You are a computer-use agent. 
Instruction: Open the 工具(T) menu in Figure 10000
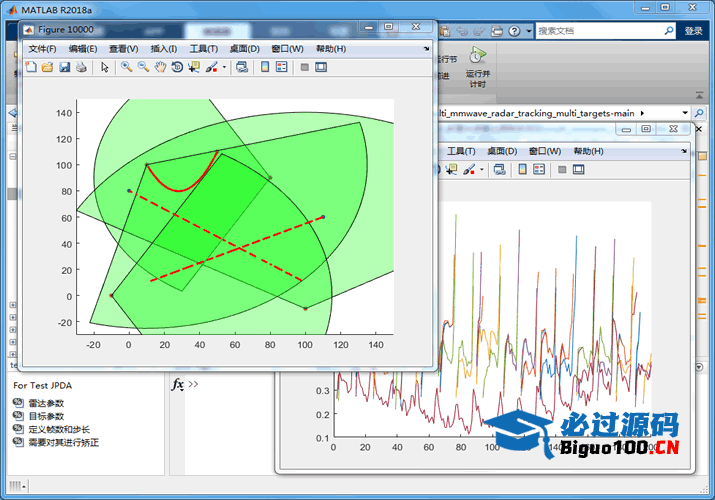204,49
